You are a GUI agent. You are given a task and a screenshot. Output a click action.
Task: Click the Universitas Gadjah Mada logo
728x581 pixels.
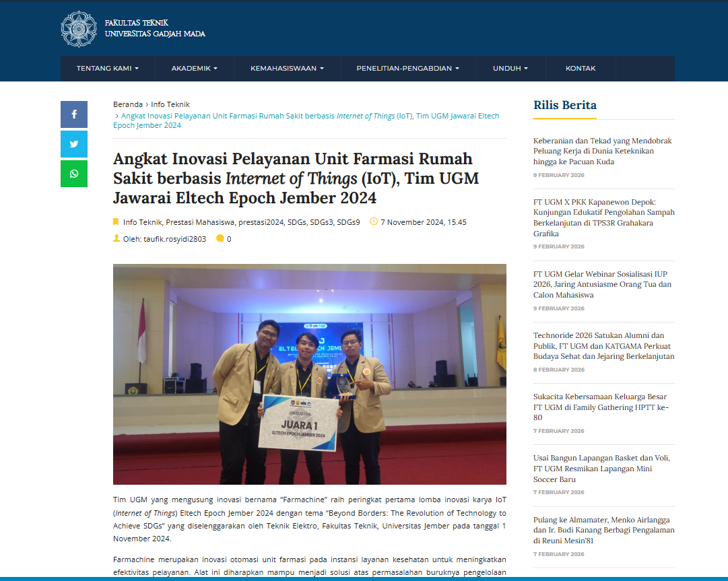click(x=80, y=30)
